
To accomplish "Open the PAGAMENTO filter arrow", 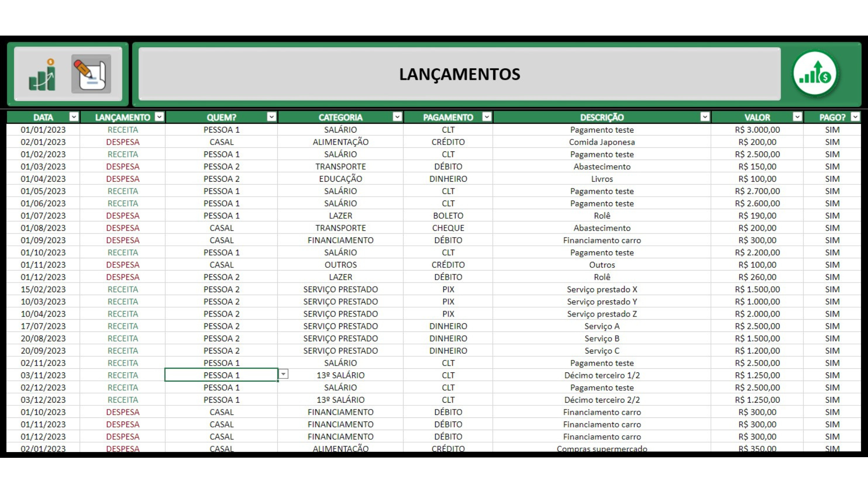I will (487, 117).
